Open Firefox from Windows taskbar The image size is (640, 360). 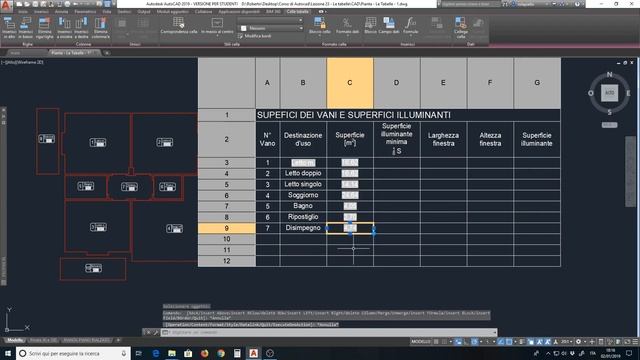[x=204, y=353]
